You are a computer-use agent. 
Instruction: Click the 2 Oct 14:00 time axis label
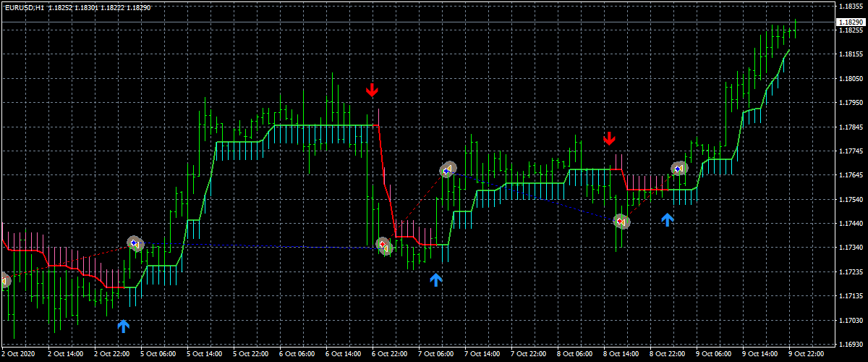[67, 355]
